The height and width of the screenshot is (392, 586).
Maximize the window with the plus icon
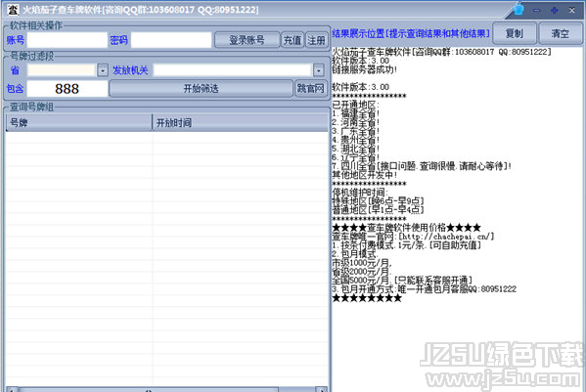[x=555, y=11]
